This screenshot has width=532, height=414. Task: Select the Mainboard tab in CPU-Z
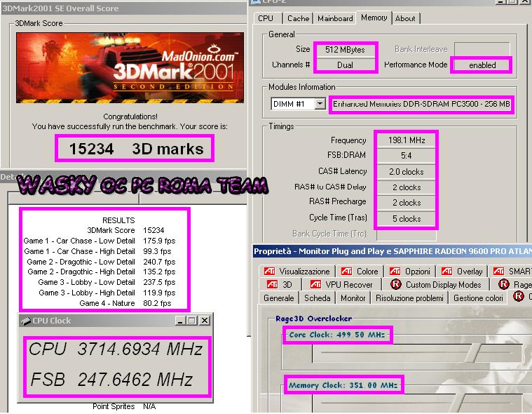point(335,18)
